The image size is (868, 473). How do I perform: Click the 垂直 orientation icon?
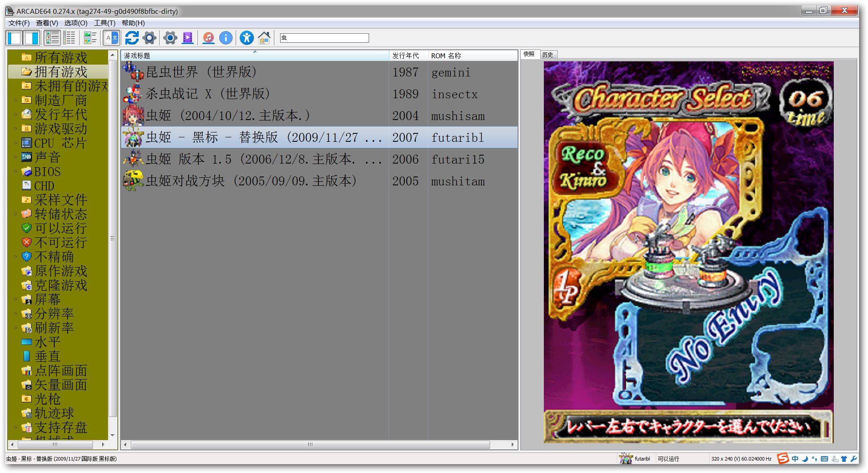click(x=27, y=356)
